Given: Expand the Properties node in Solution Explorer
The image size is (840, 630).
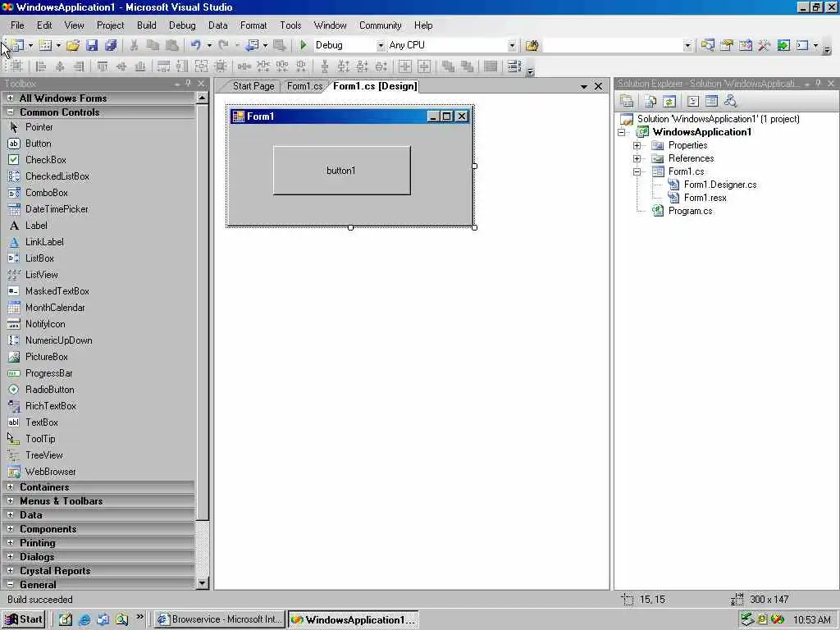Looking at the screenshot, I should (x=637, y=145).
